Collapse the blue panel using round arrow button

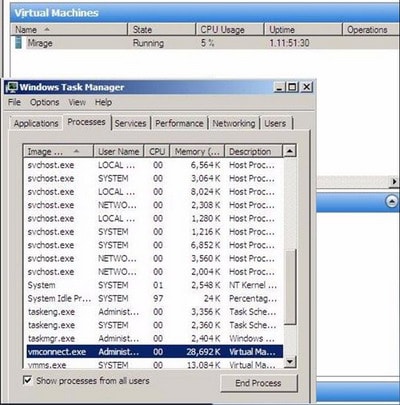(x=392, y=201)
